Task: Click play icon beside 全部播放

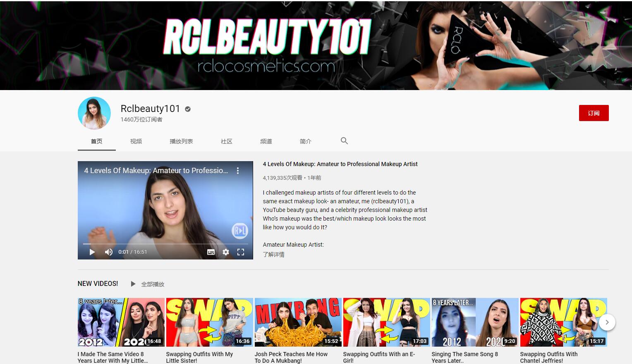Action: 133,284
